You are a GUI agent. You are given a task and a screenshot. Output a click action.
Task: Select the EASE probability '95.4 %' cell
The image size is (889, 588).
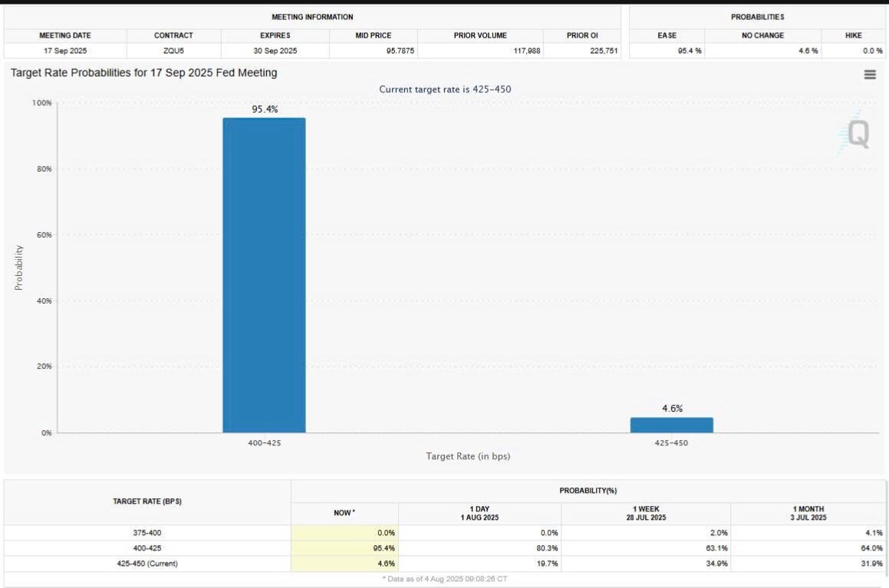[667, 51]
